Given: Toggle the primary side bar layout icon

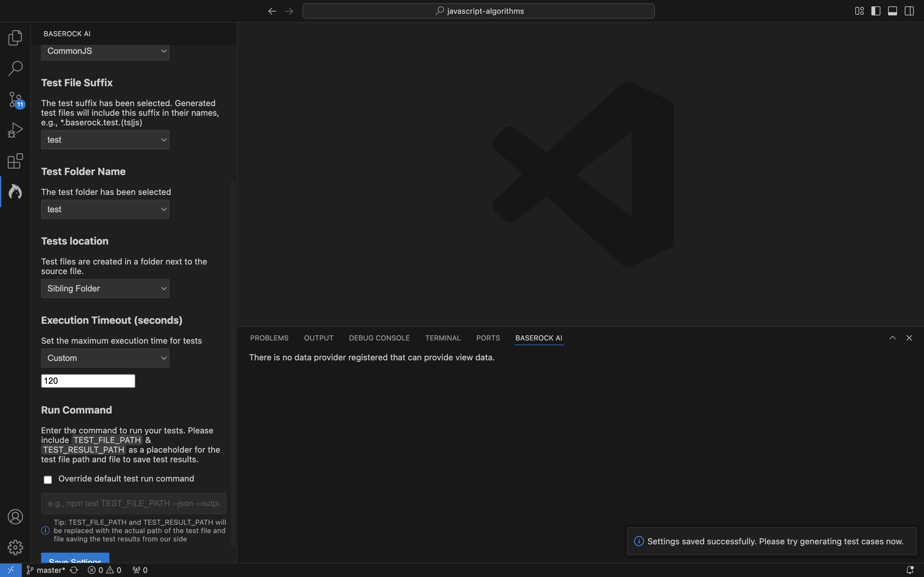Looking at the screenshot, I should click(x=876, y=11).
